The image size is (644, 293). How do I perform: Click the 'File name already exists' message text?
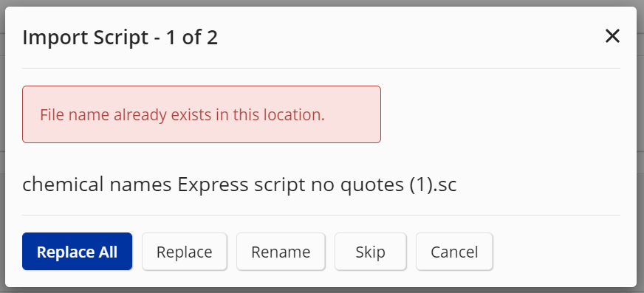pos(182,115)
